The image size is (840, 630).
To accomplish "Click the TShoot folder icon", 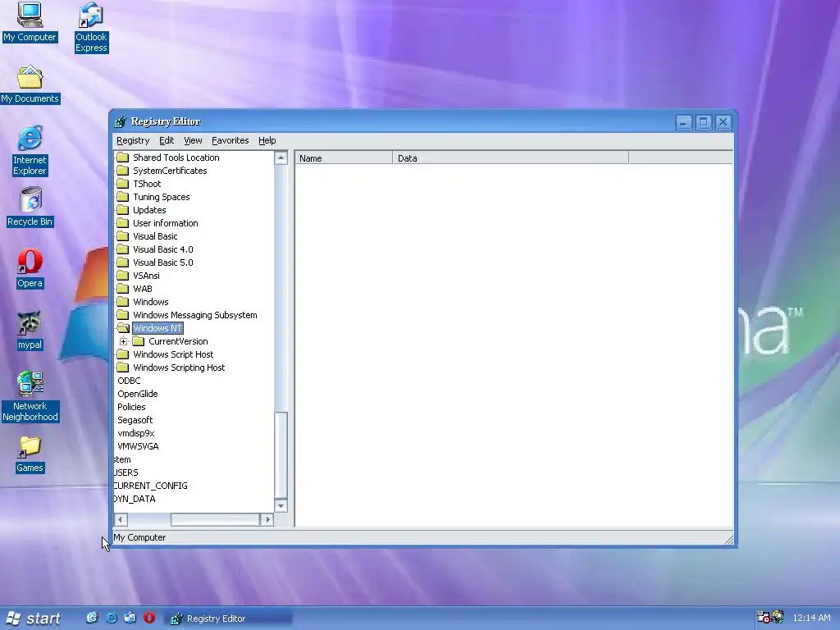I will [x=123, y=183].
